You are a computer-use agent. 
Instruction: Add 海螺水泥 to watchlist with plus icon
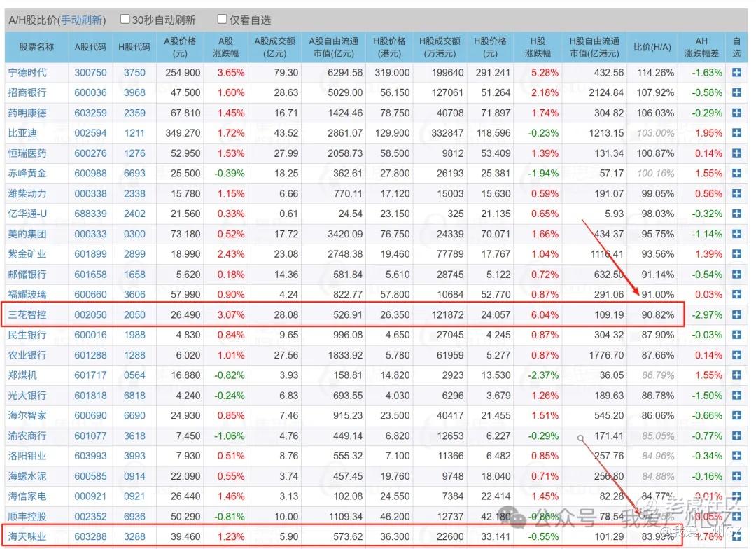click(736, 476)
